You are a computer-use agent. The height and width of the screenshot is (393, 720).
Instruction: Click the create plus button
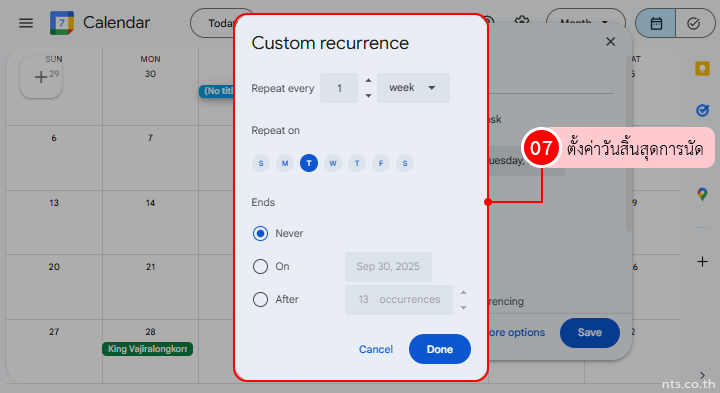[41, 77]
